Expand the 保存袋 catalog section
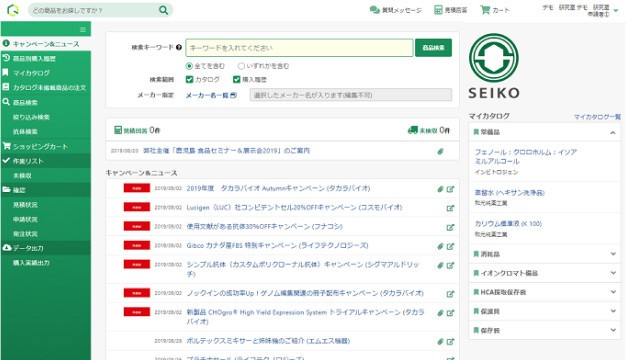The height and width of the screenshot is (360, 627). [613, 330]
